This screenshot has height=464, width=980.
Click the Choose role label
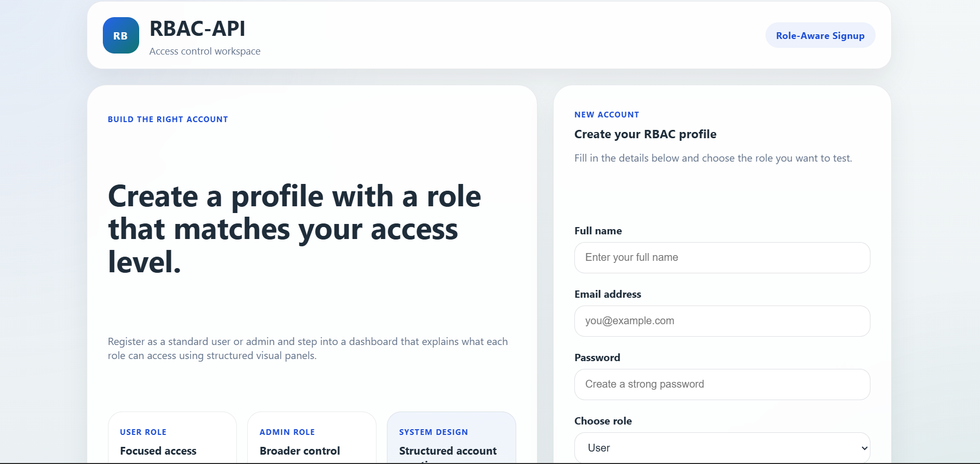coord(602,421)
